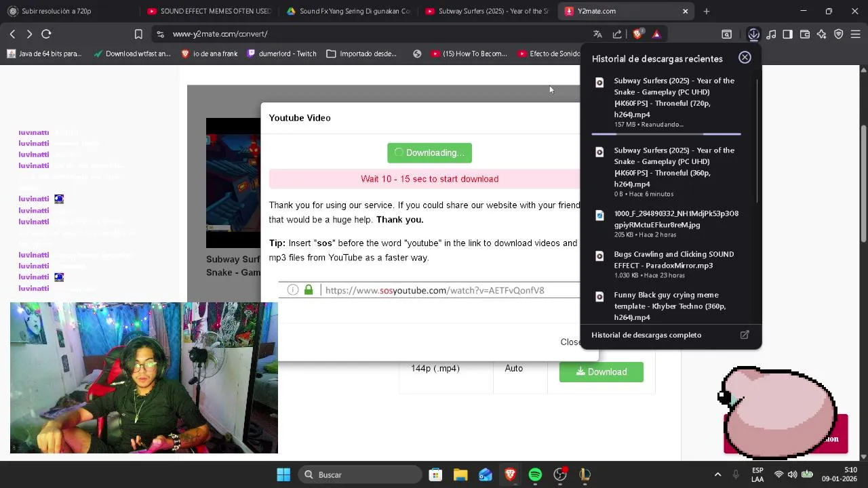Switch to SOUND EFFECT MEMES OFTEN USED tab

click(209, 11)
